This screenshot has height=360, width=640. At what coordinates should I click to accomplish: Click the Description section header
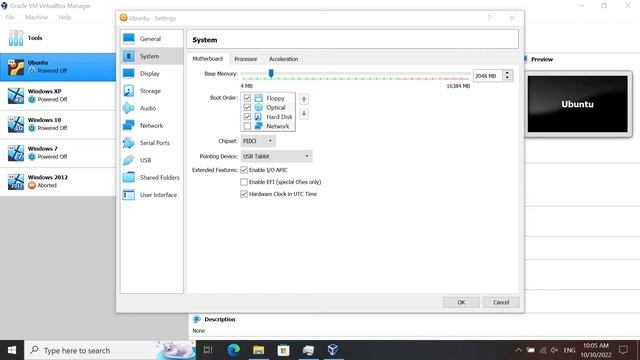(x=220, y=319)
